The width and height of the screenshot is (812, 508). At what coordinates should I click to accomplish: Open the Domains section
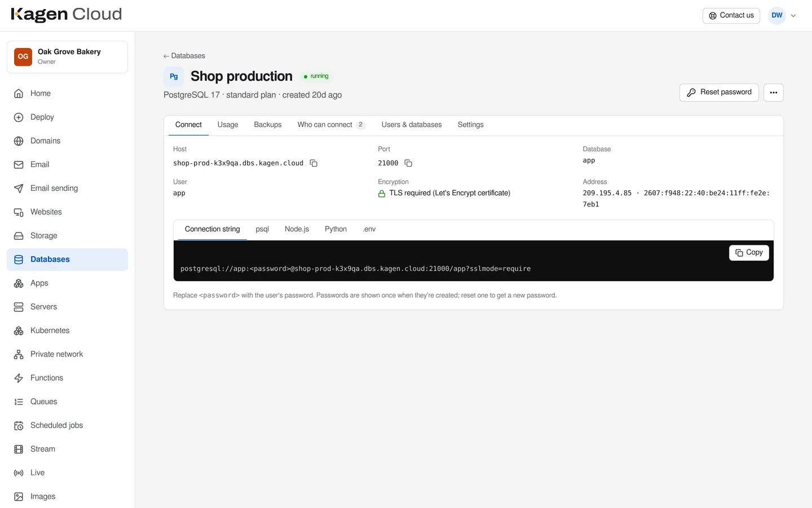click(x=67, y=141)
